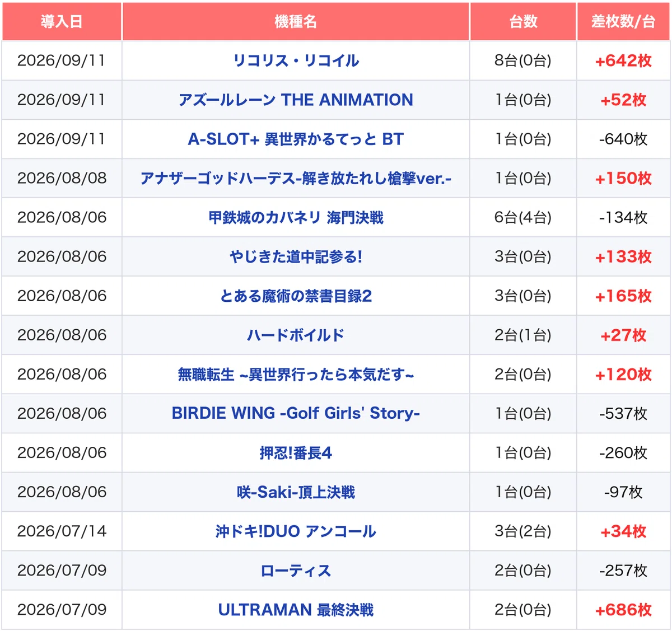
Task: Click the +150枚 difference value
Action: 623,178
